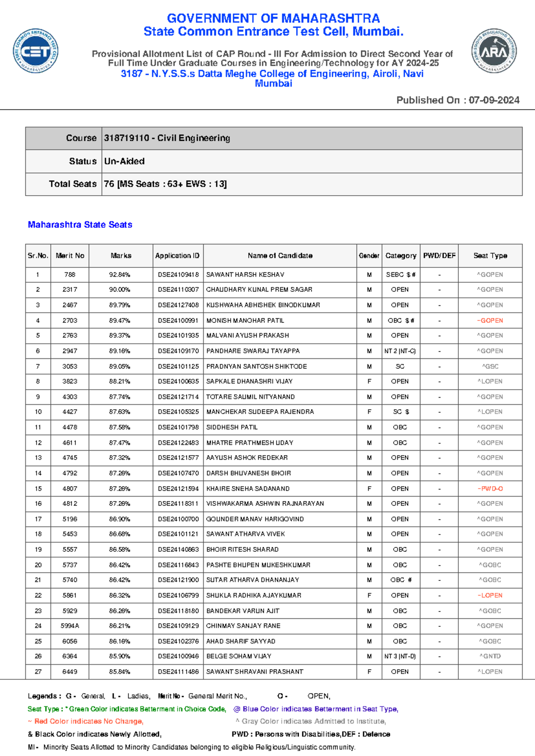Click the Name of Candidate column header

(x=280, y=256)
